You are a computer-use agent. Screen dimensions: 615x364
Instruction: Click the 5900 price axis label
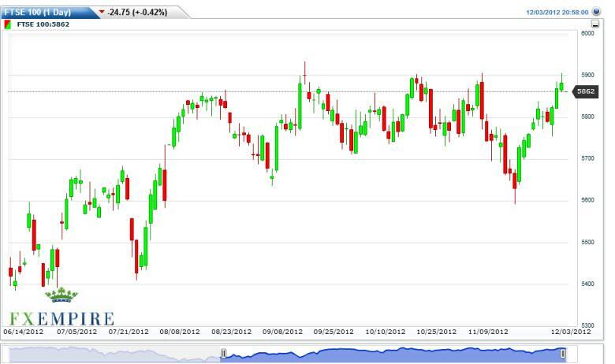[x=587, y=75]
